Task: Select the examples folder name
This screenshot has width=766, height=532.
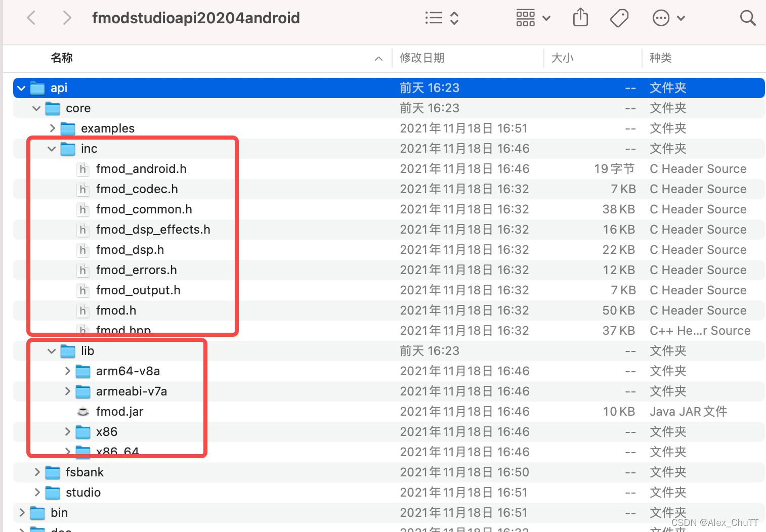Action: 108,128
